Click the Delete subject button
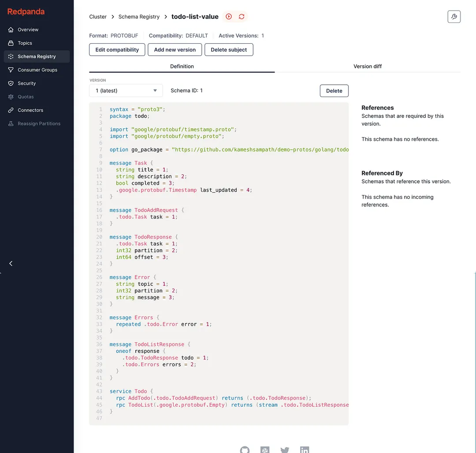476x453 pixels. point(229,49)
